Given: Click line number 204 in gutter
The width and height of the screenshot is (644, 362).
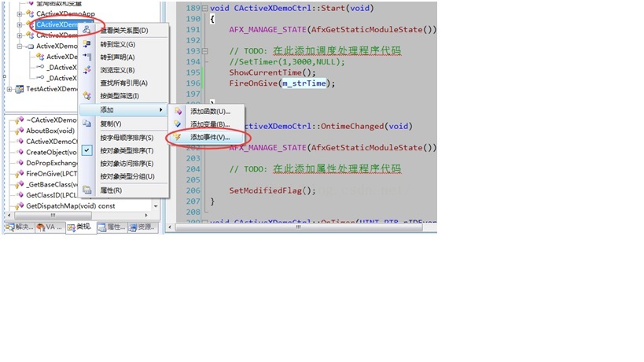Looking at the screenshot, I should [193, 169].
